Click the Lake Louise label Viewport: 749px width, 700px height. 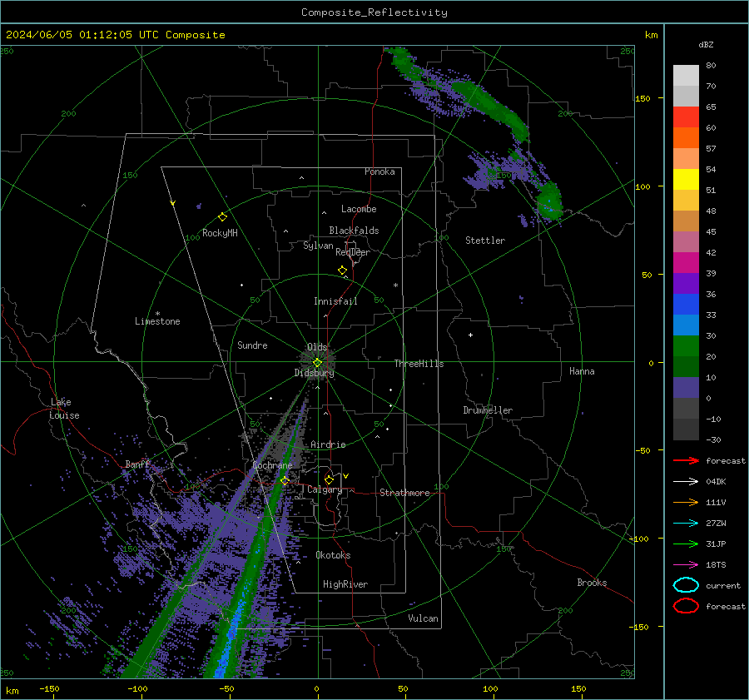(x=64, y=409)
